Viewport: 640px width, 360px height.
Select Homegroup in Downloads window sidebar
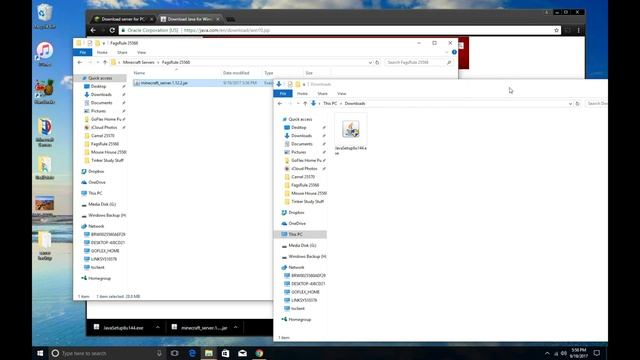300,320
